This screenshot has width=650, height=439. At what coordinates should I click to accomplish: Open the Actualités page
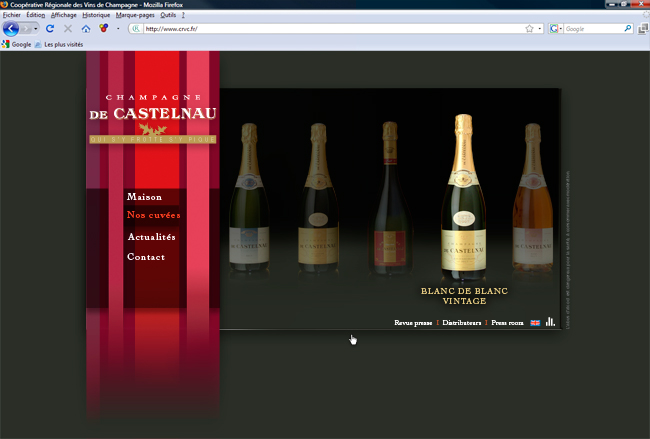pyautogui.click(x=151, y=237)
